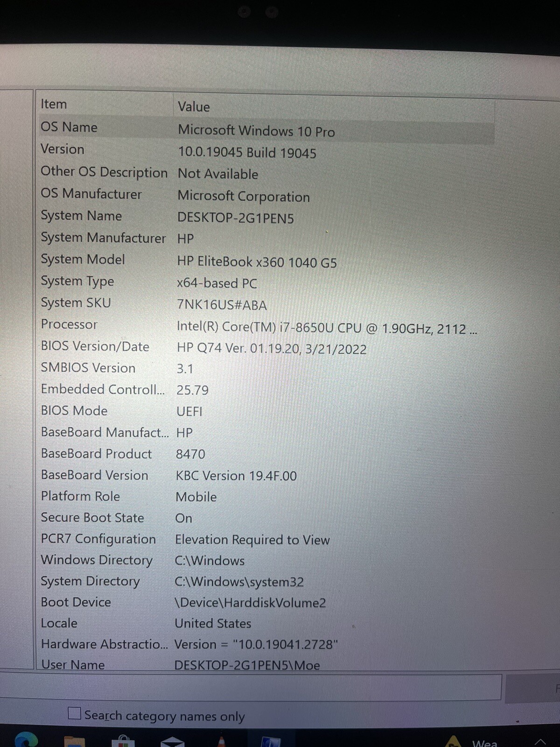Screen dimensions: 560x747
Task: Click the Mobile value
Action: pos(196,497)
